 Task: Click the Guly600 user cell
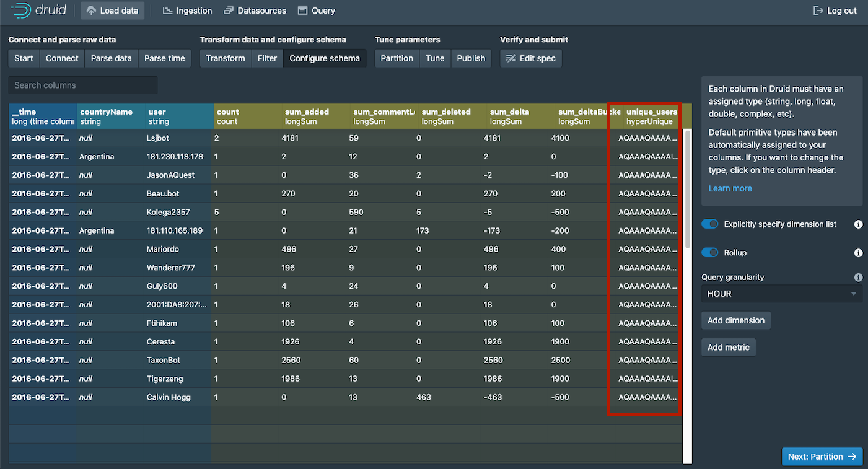(x=178, y=286)
